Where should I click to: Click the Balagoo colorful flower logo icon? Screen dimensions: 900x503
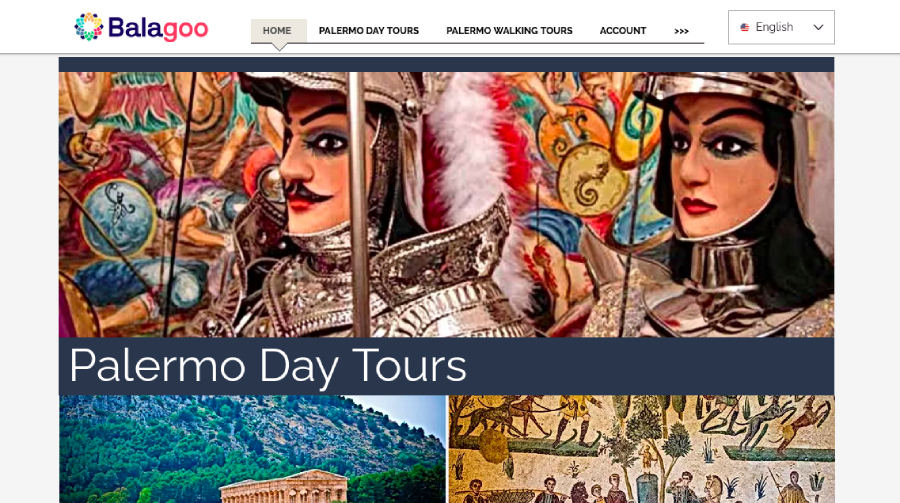point(88,27)
